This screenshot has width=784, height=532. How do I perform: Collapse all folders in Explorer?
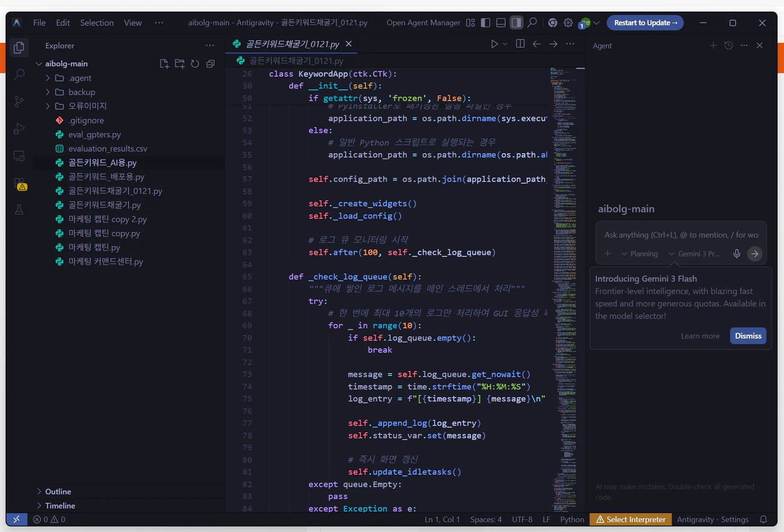click(x=210, y=64)
